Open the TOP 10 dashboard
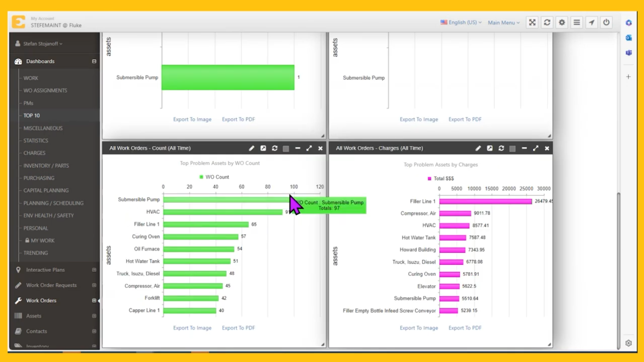644x362 pixels. (x=32, y=115)
